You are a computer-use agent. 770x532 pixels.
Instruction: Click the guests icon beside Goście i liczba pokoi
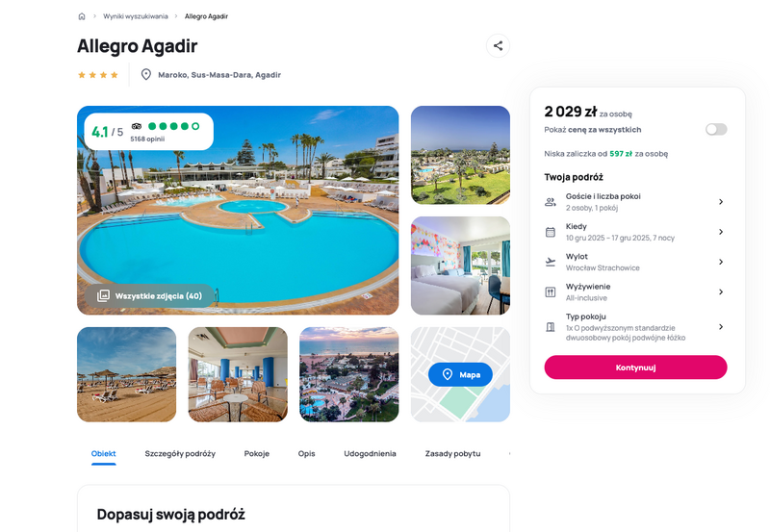coord(551,202)
